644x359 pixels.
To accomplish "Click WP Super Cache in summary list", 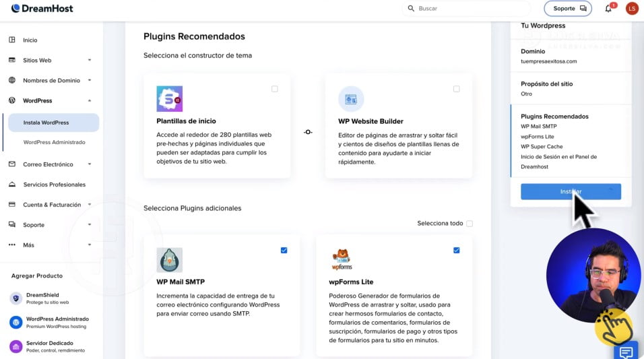I will pyautogui.click(x=542, y=147).
